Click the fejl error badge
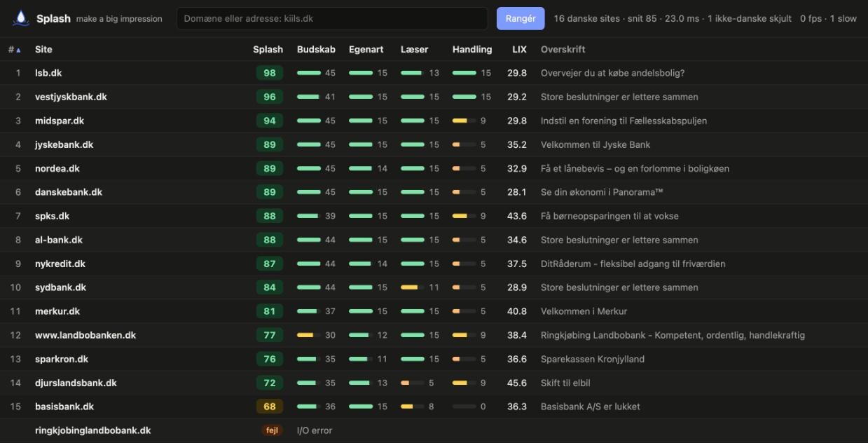This screenshot has width=868, height=443. point(273,430)
